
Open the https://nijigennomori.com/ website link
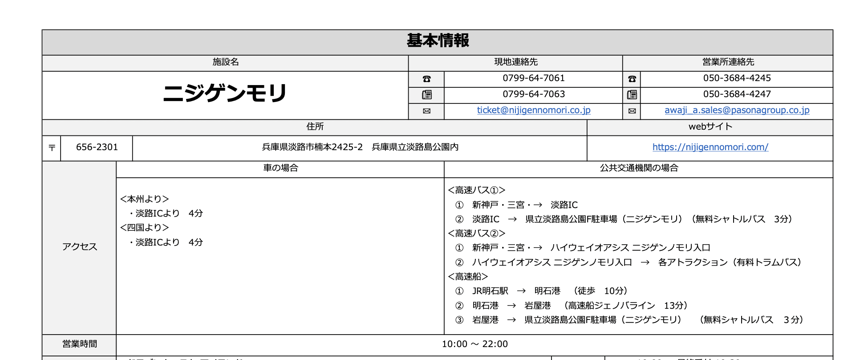coord(710,147)
